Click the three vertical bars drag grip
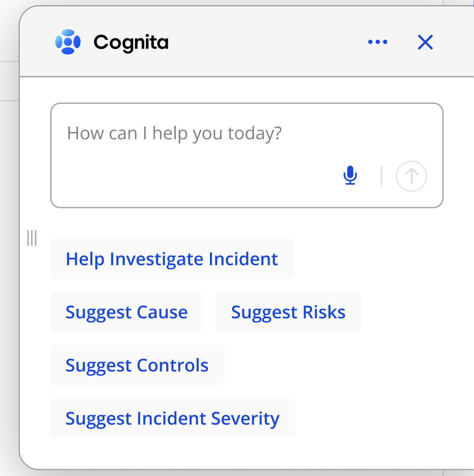 coord(32,238)
